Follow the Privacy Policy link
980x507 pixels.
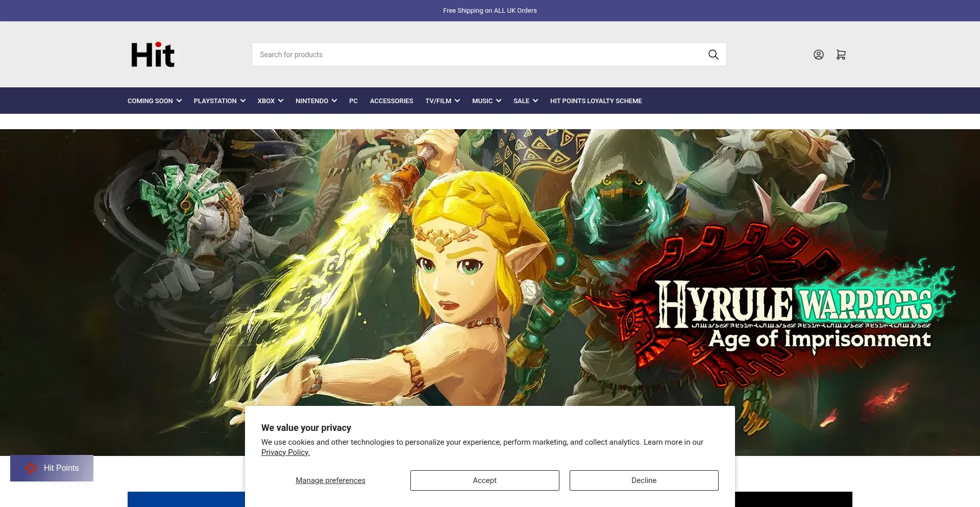285,452
